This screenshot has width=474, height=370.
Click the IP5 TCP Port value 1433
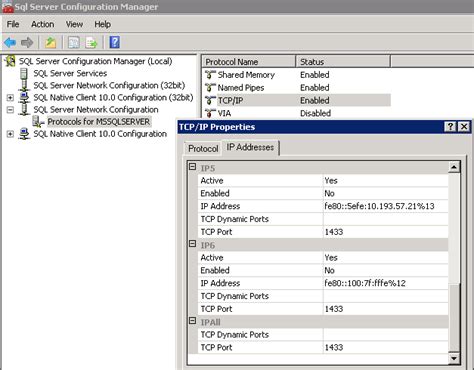385,232
